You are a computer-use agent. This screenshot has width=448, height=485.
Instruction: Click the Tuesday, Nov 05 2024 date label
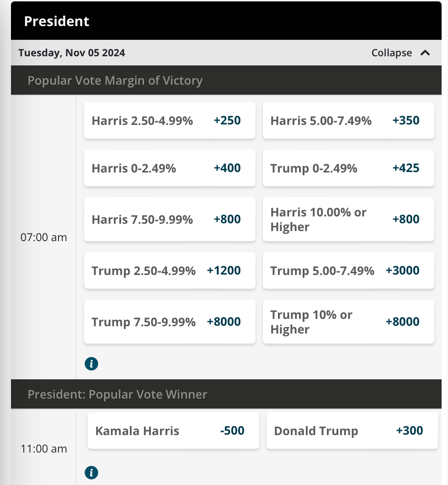point(72,53)
